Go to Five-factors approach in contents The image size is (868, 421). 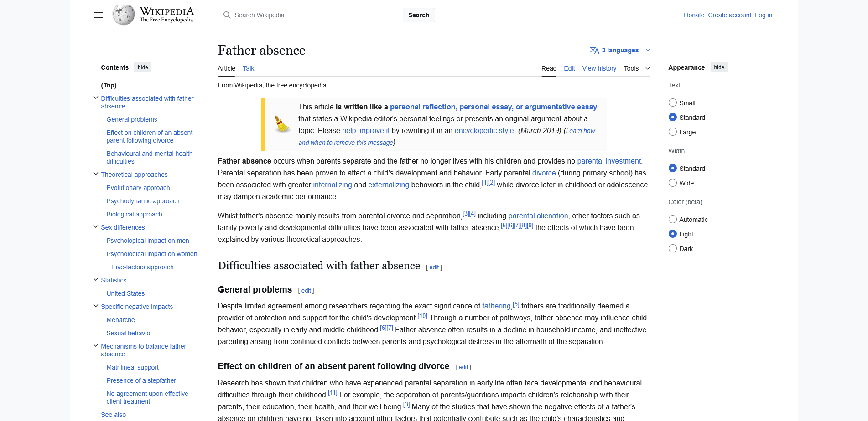143,267
